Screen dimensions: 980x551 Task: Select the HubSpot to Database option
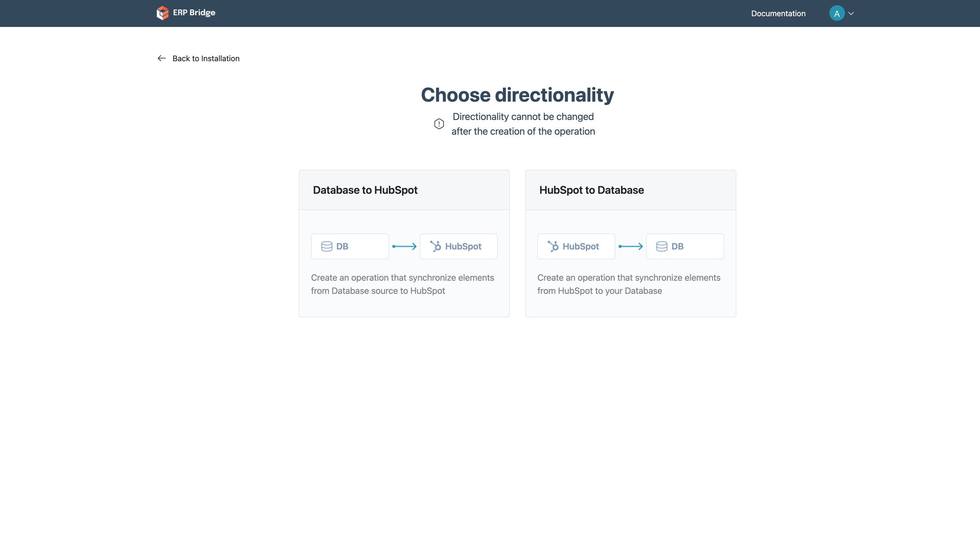point(630,243)
